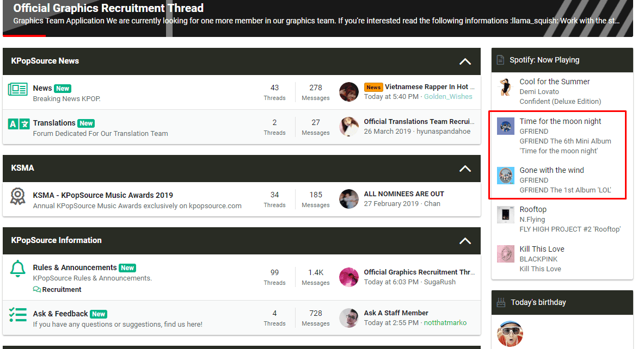Click Kill This Love song title
644x349 pixels.
[x=542, y=249]
